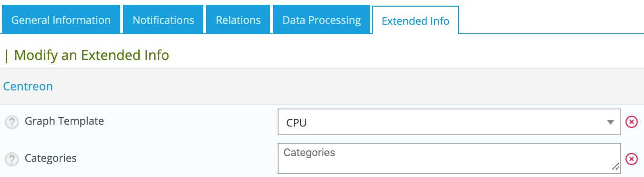Click the Categories box resize handle
Screen dimensions: 644x177
click(x=616, y=167)
